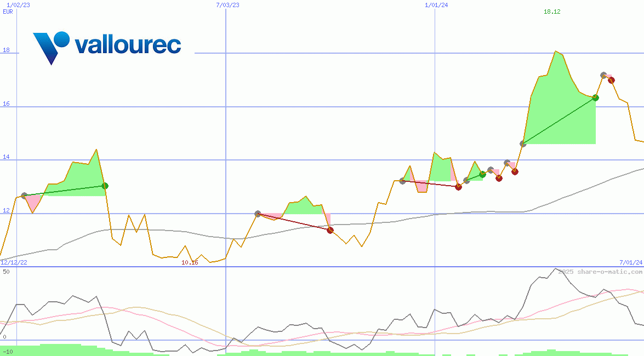Click the 12/12/22 start date label
This screenshot has width=644, height=356.
[14, 262]
